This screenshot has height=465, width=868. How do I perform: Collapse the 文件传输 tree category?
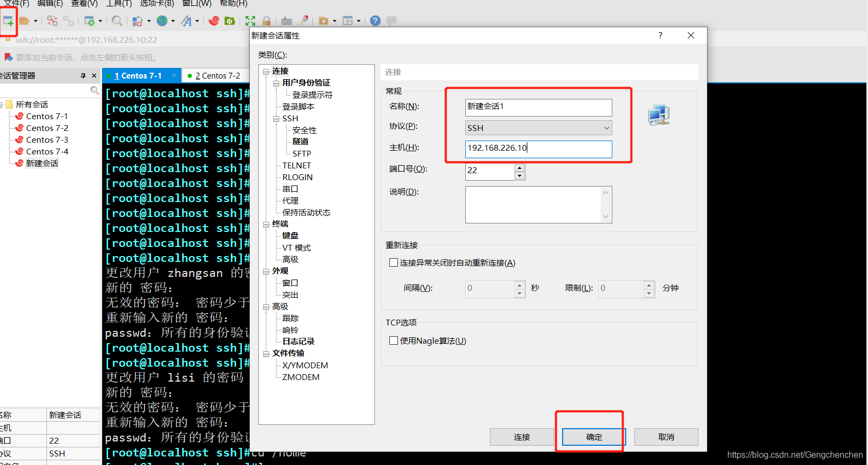pos(266,354)
